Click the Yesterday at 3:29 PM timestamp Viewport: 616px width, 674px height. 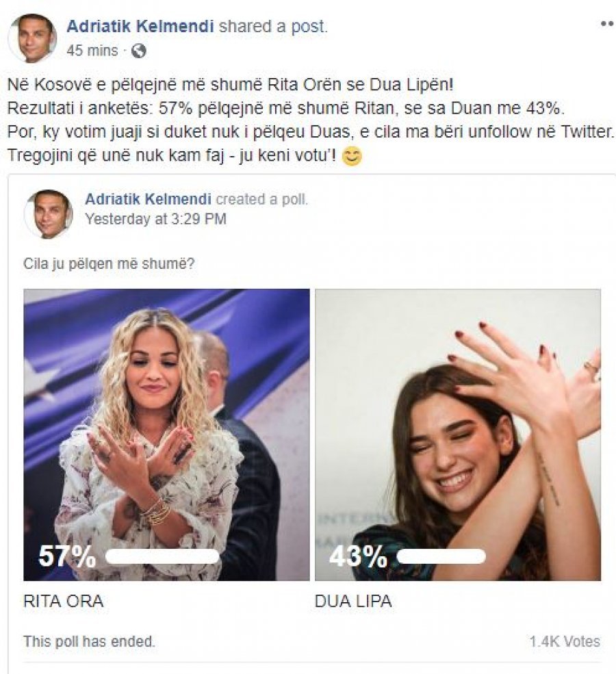click(x=155, y=219)
